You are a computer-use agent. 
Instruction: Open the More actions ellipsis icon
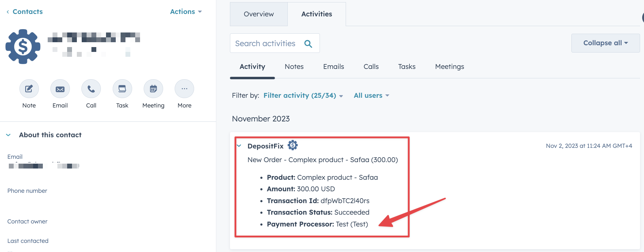[x=184, y=89]
